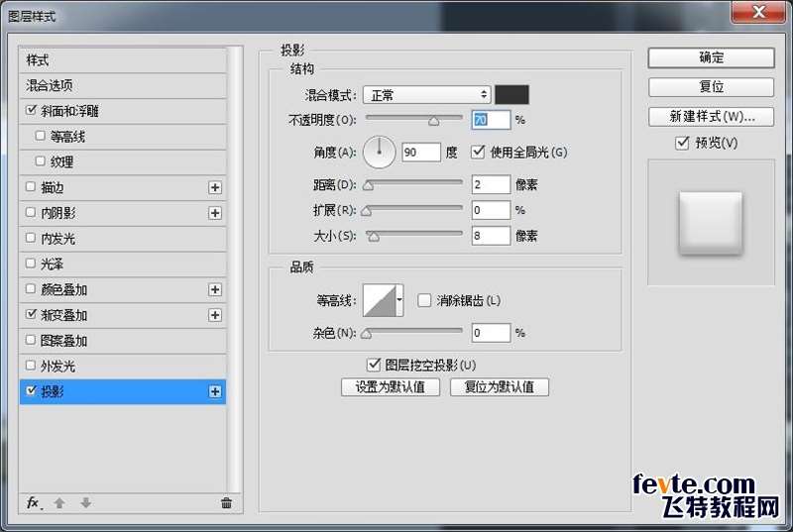Open the 混合模式 dropdown
This screenshot has height=532, width=793.
pyautogui.click(x=427, y=94)
